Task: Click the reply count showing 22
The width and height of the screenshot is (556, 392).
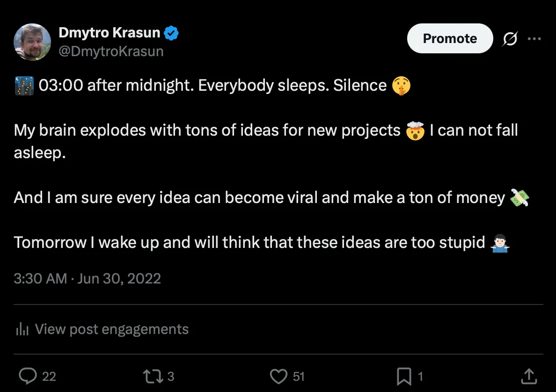Action: click(x=50, y=377)
